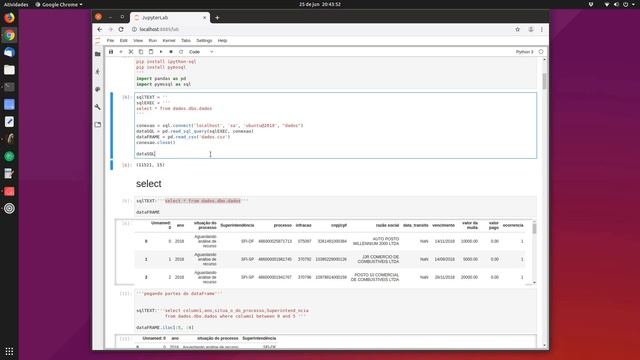This screenshot has width=640, height=360.
Task: Click the situação do processo header in the lower table
Action: pyautogui.click(x=218, y=338)
